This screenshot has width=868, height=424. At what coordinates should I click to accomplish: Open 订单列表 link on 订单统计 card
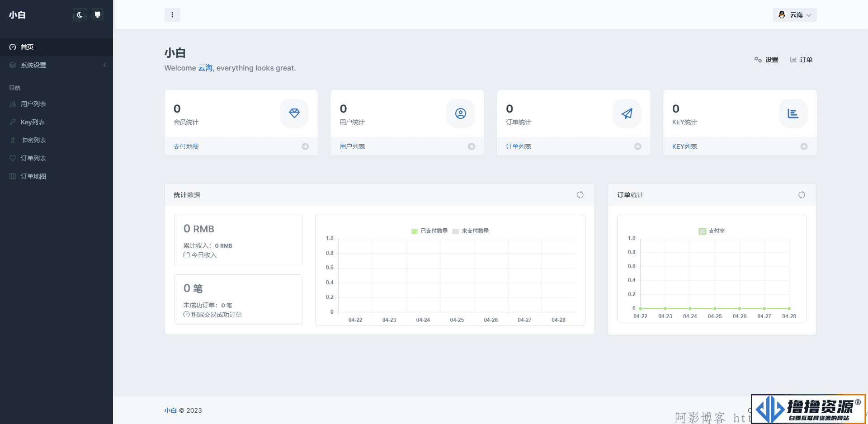tap(519, 146)
